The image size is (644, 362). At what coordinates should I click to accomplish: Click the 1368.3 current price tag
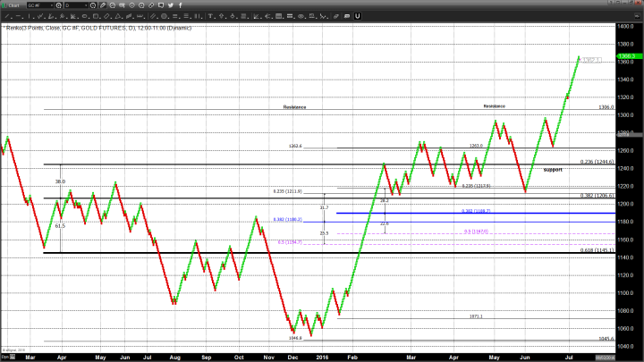click(626, 55)
